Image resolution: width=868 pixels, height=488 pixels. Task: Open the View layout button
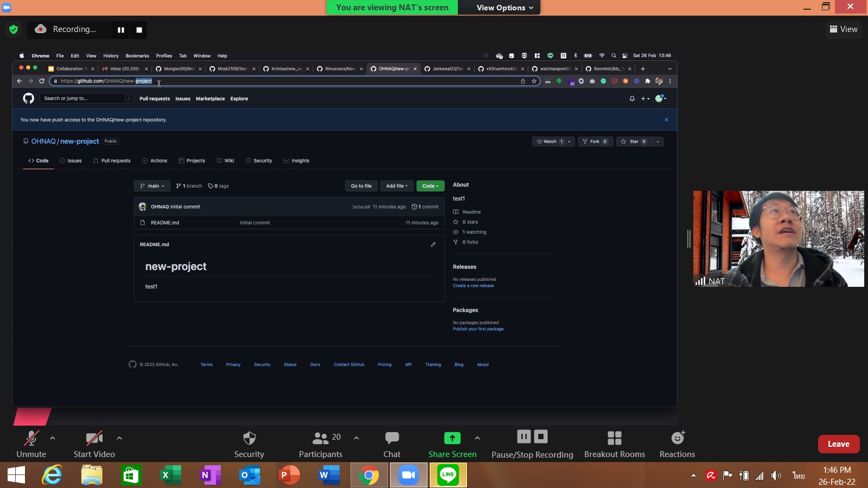pos(844,29)
